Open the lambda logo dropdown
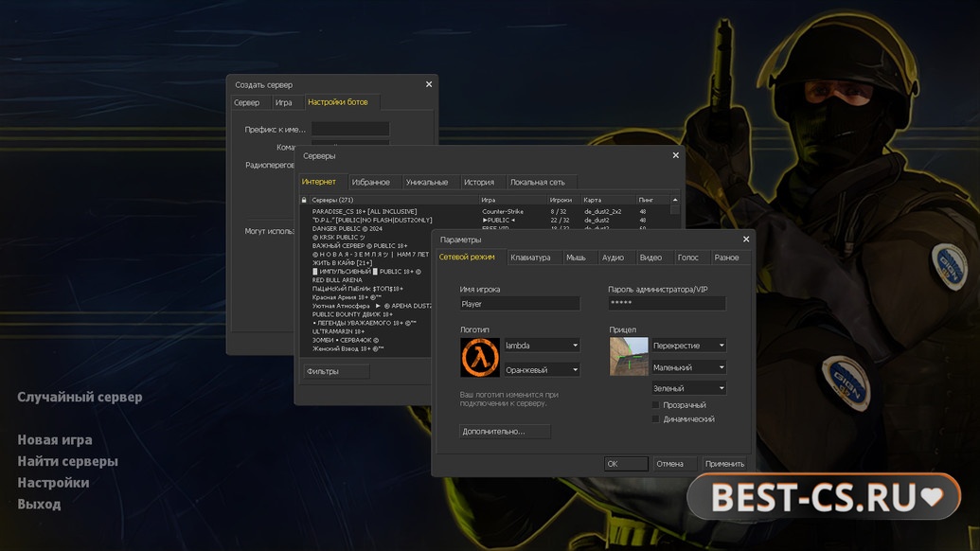Viewport: 980px width, 551px height. tap(542, 346)
